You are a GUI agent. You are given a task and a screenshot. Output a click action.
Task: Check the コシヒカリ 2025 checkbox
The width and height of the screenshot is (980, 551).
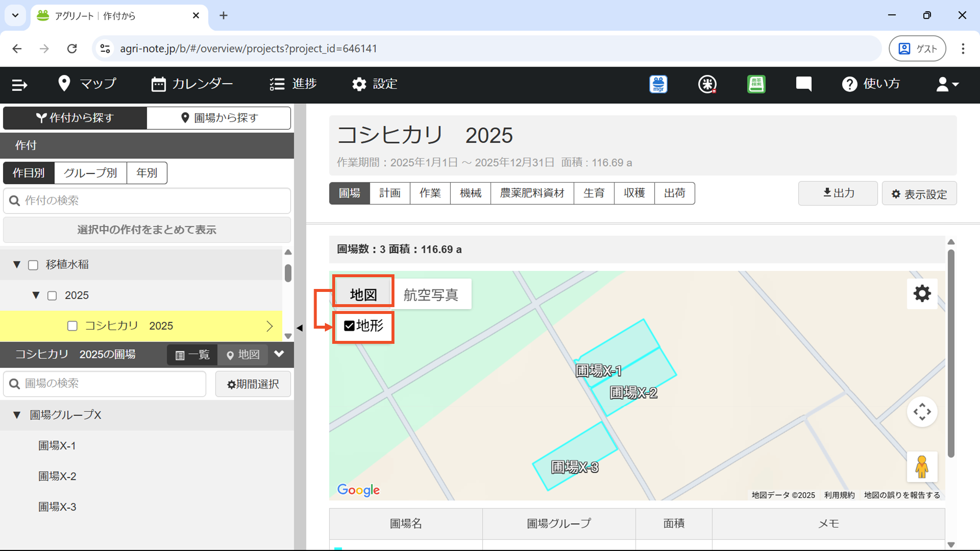point(73,326)
